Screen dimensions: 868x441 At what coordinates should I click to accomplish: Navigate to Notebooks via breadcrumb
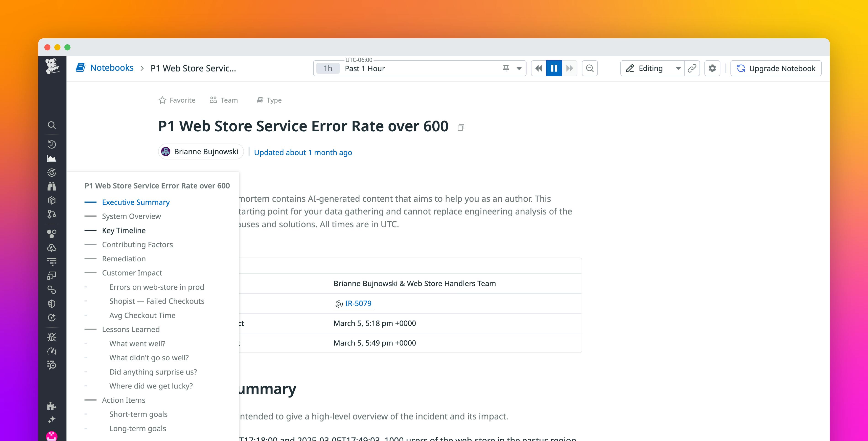pos(111,67)
